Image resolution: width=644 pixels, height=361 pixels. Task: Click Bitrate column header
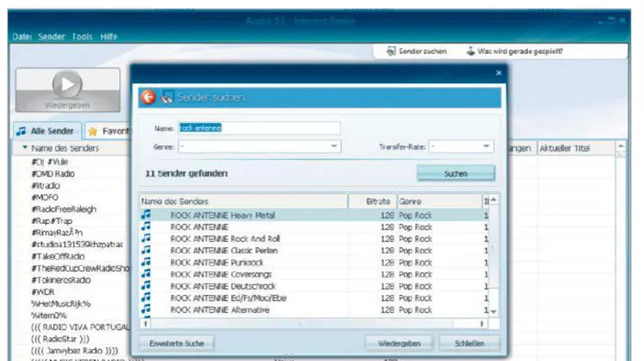(373, 202)
